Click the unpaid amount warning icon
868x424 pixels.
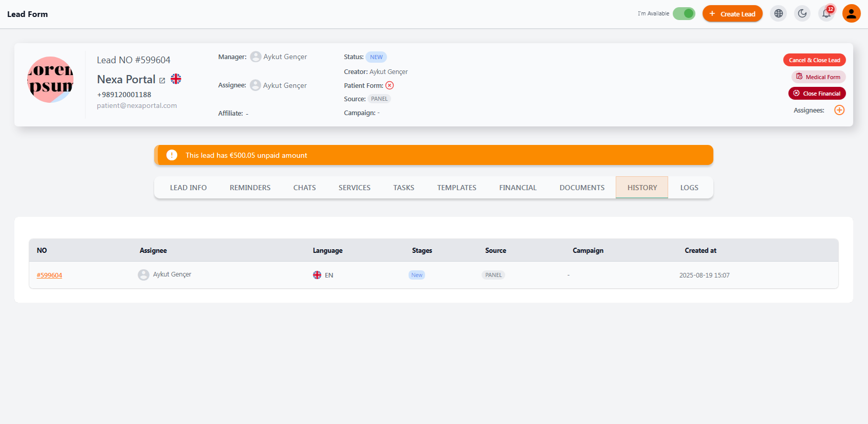[x=172, y=155]
